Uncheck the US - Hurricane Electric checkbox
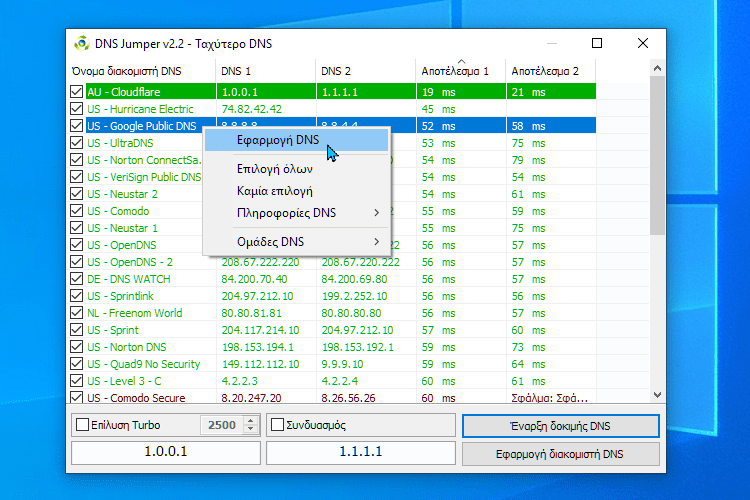This screenshot has height=500, width=750. pyautogui.click(x=76, y=109)
